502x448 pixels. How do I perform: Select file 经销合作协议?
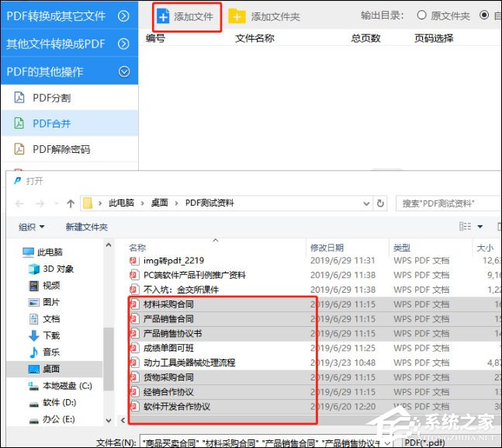[168, 392]
